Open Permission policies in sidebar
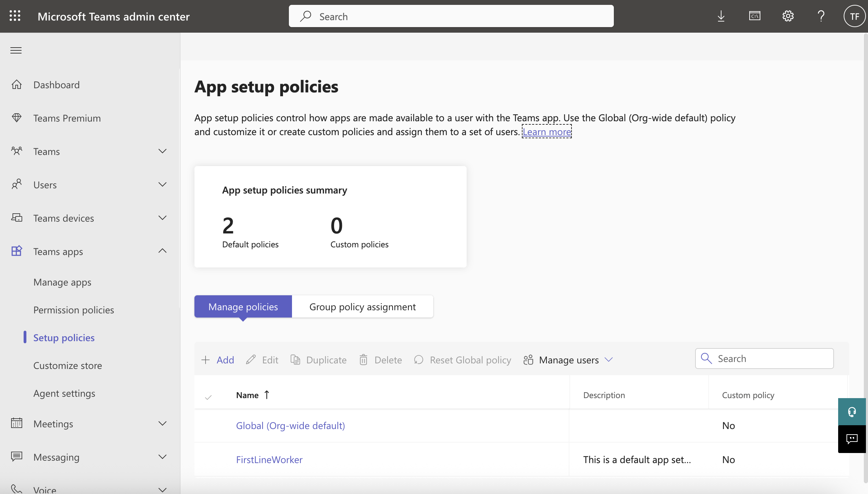 pos(74,310)
